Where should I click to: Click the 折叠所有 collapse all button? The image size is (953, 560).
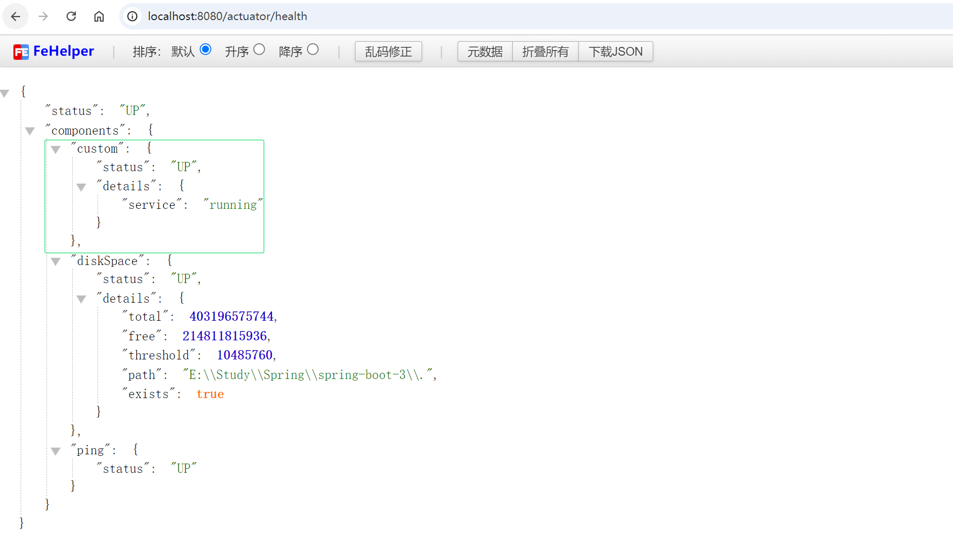coord(545,52)
